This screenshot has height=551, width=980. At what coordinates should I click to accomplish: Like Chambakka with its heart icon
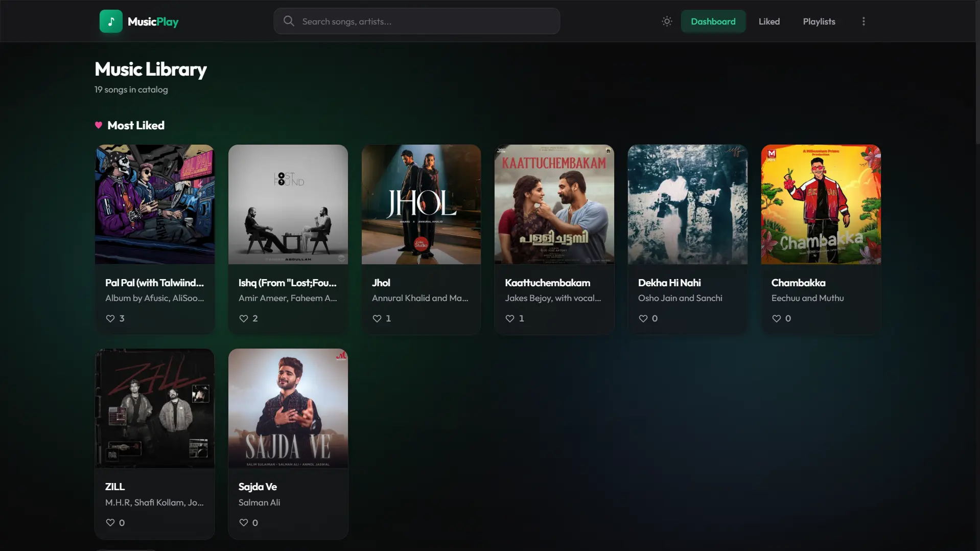(x=776, y=318)
